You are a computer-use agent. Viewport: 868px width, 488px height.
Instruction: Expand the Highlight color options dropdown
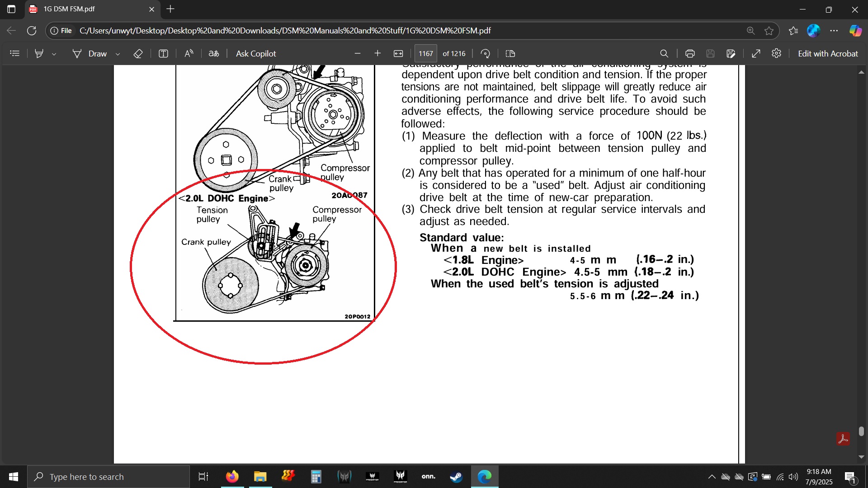(54, 54)
